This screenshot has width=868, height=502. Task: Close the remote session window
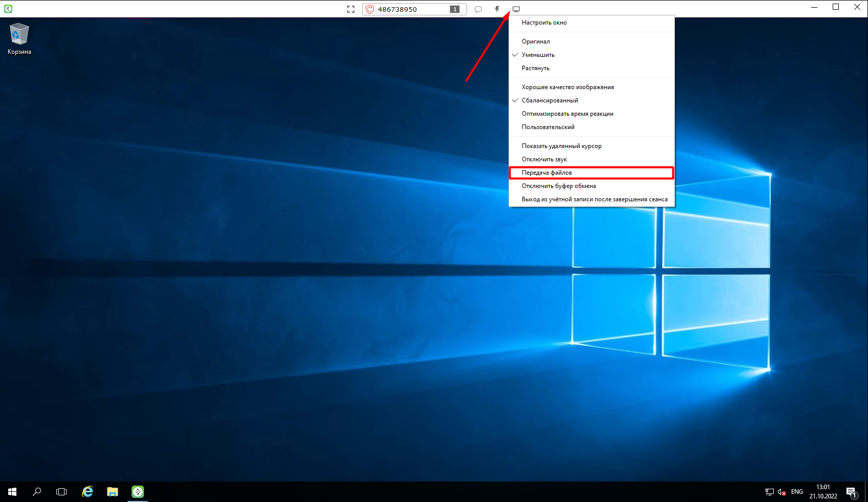(857, 7)
